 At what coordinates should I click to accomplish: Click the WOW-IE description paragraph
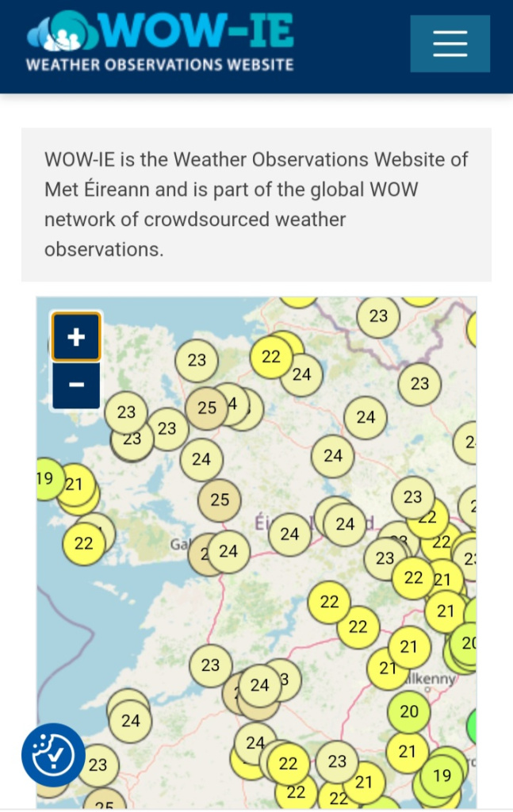256,205
